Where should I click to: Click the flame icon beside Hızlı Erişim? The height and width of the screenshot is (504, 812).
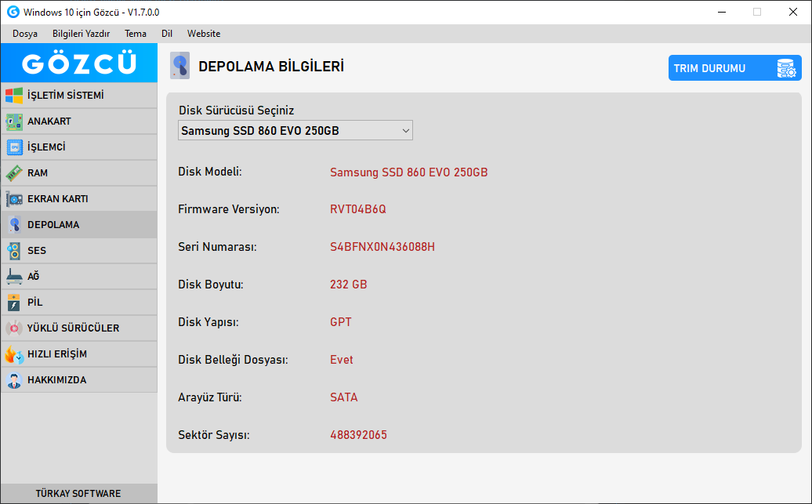14,354
